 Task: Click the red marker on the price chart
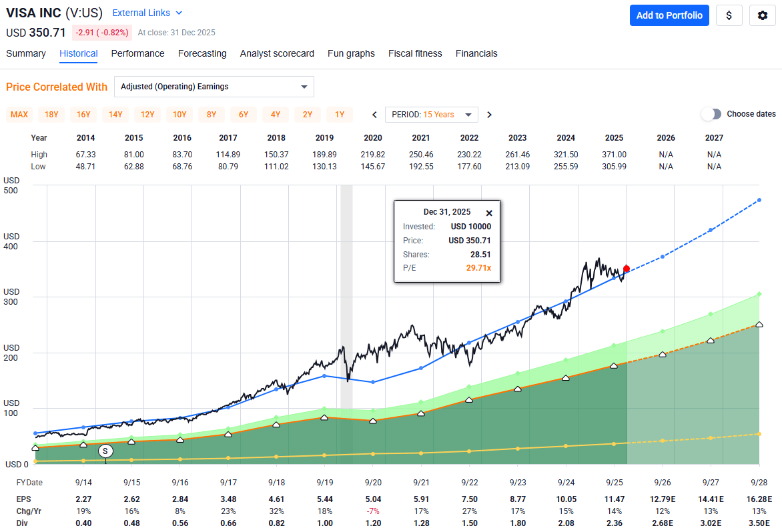pos(626,268)
